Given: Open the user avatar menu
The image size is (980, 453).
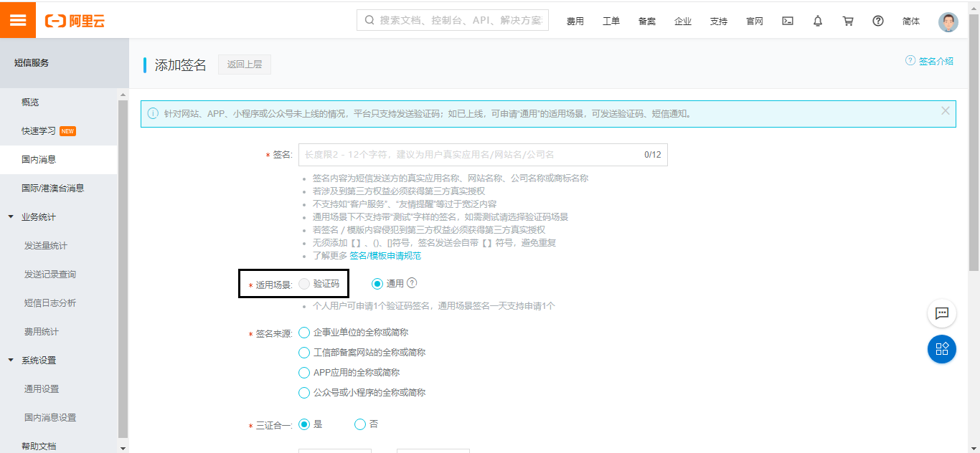Looking at the screenshot, I should pyautogui.click(x=948, y=22).
